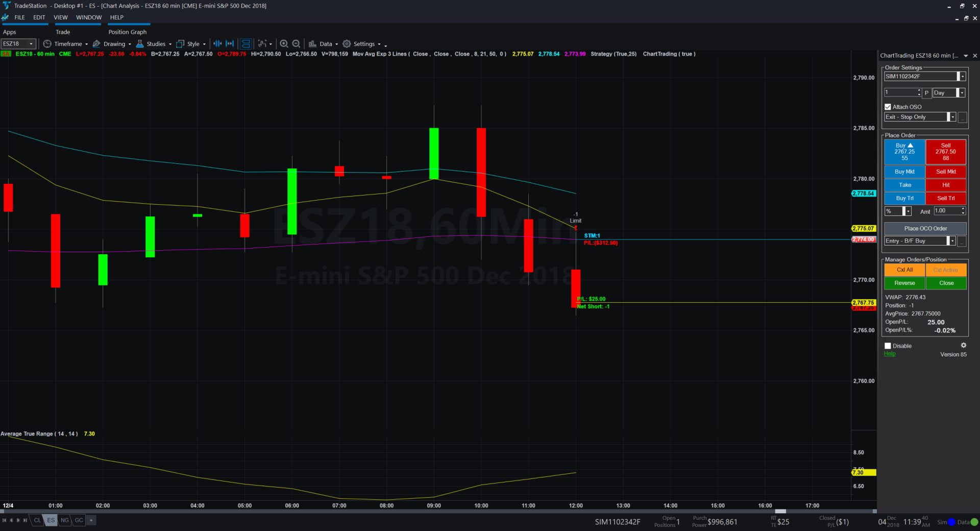
Task: Open the percent unit dropdown
Action: 908,211
